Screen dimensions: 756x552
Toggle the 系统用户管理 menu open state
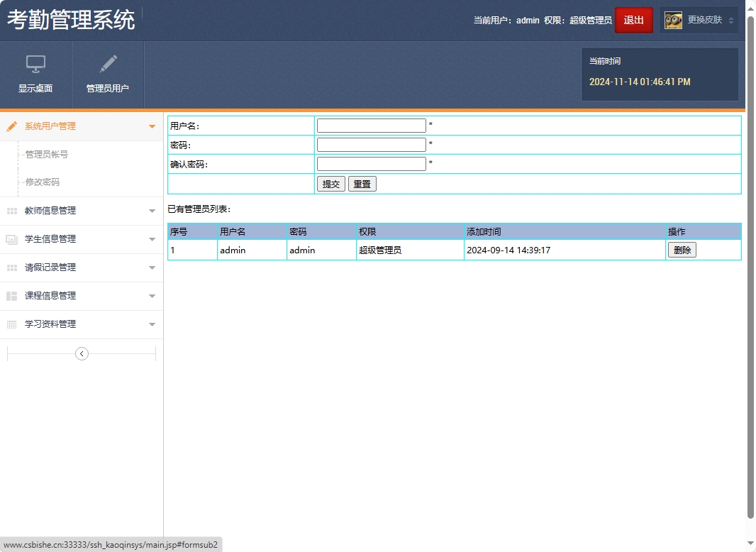[152, 125]
